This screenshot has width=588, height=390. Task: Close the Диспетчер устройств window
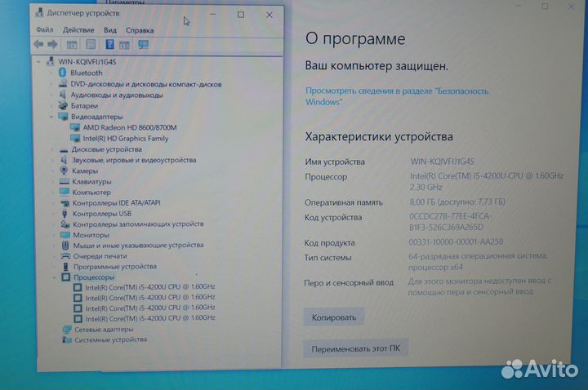269,15
